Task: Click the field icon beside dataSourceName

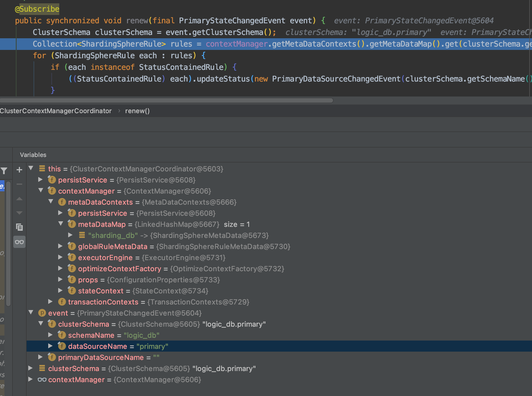Action: coord(62,346)
